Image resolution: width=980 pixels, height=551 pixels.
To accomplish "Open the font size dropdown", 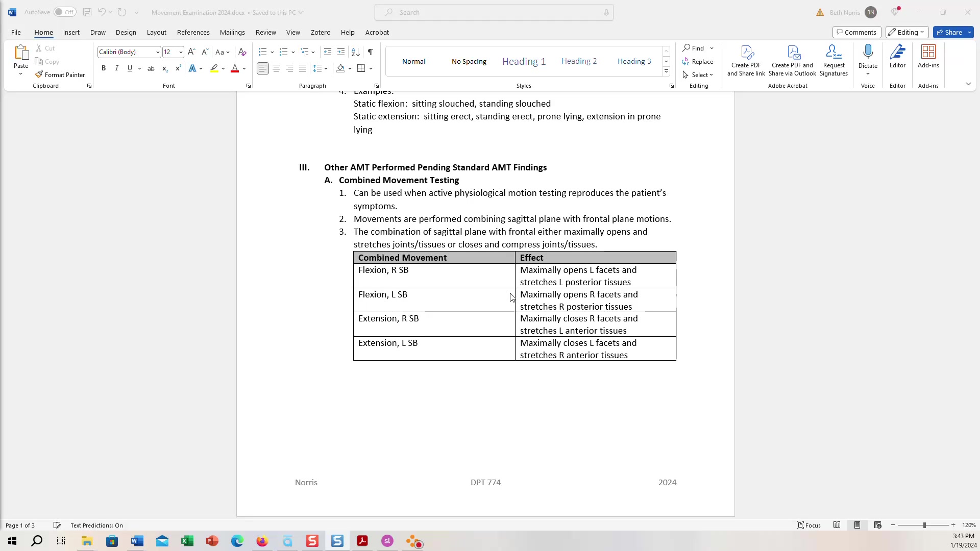I will (x=180, y=52).
